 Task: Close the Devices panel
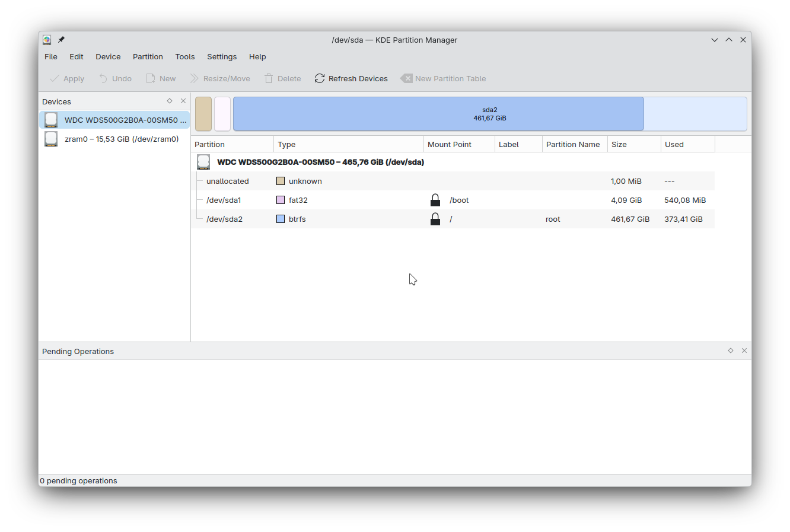(x=183, y=101)
